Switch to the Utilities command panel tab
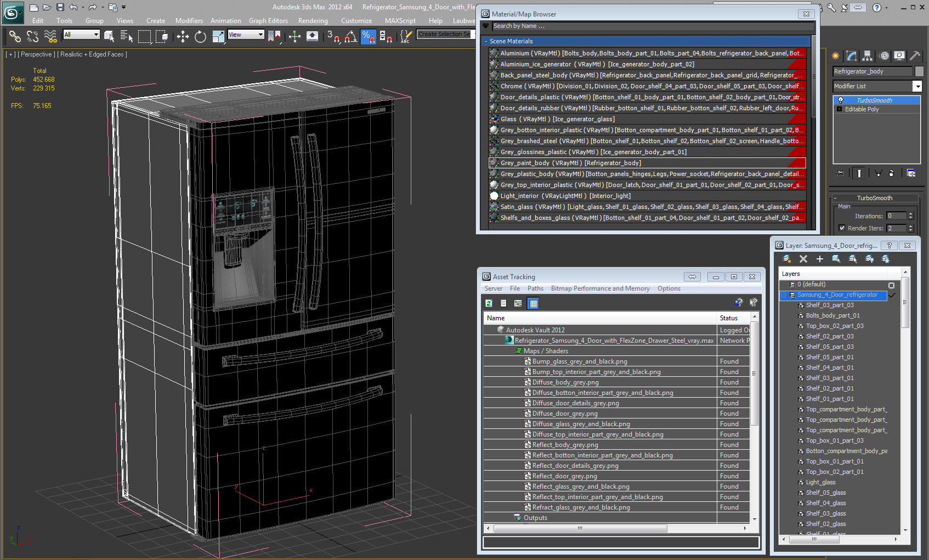The height and width of the screenshot is (560, 929). (915, 56)
